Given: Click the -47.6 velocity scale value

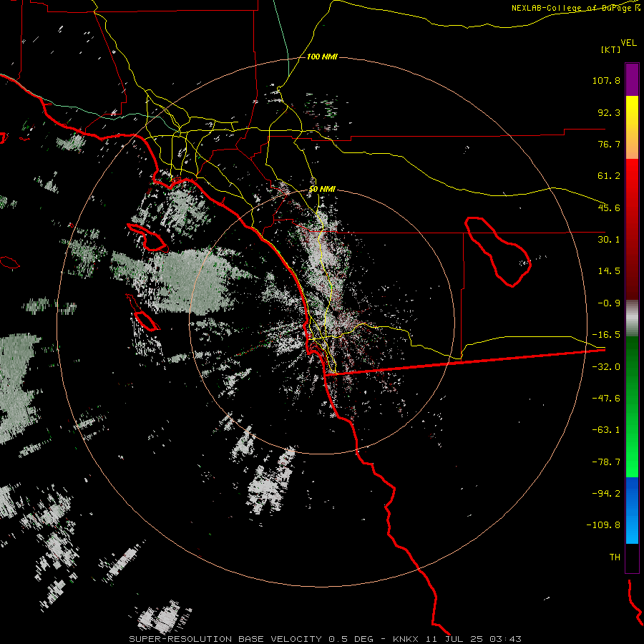Looking at the screenshot, I should coord(606,399).
